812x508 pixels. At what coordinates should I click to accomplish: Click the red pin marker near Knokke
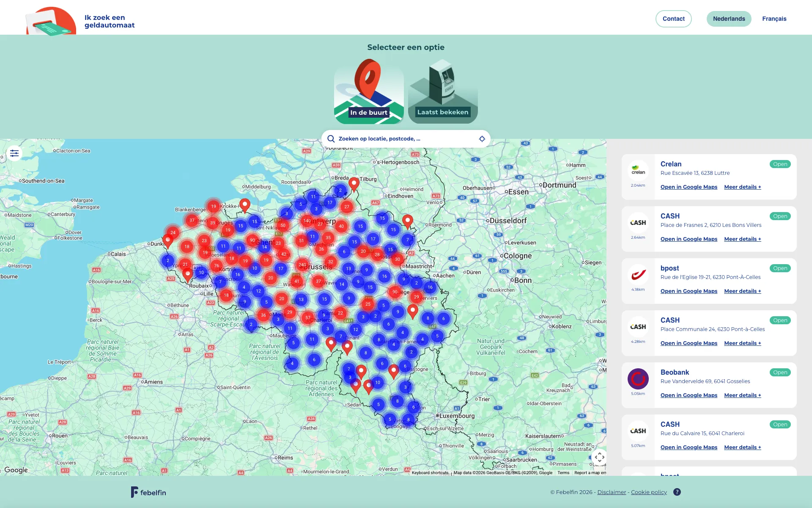245,206
